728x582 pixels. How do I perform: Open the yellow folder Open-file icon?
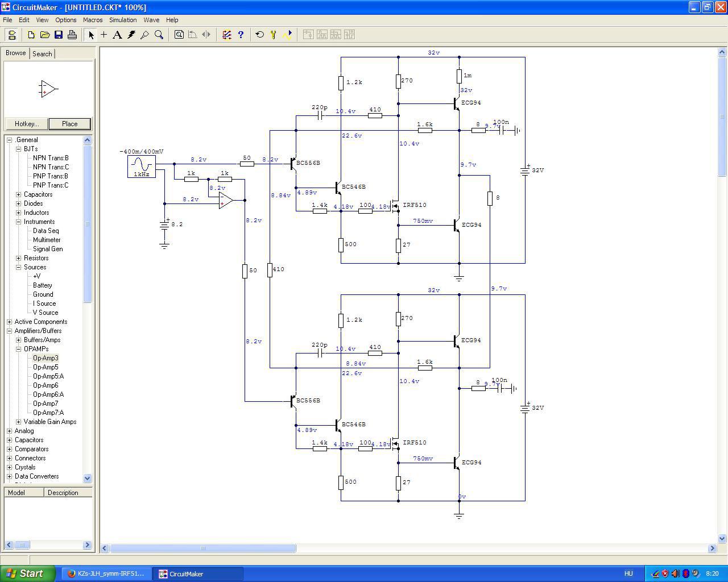45,35
